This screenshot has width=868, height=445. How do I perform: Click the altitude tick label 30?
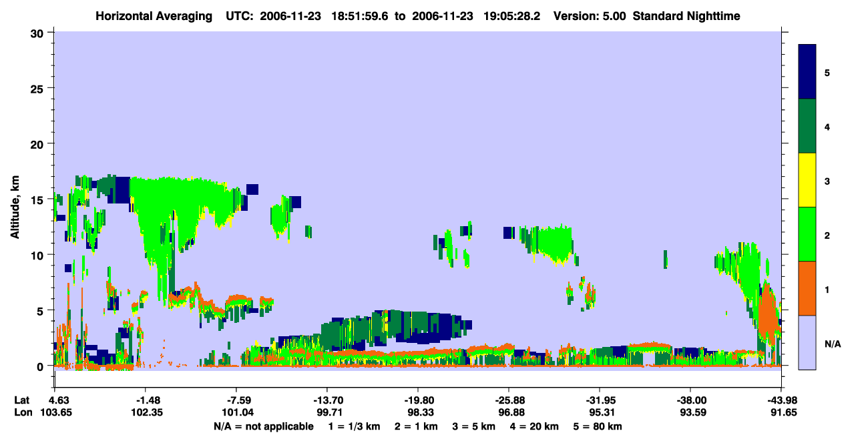coord(38,33)
